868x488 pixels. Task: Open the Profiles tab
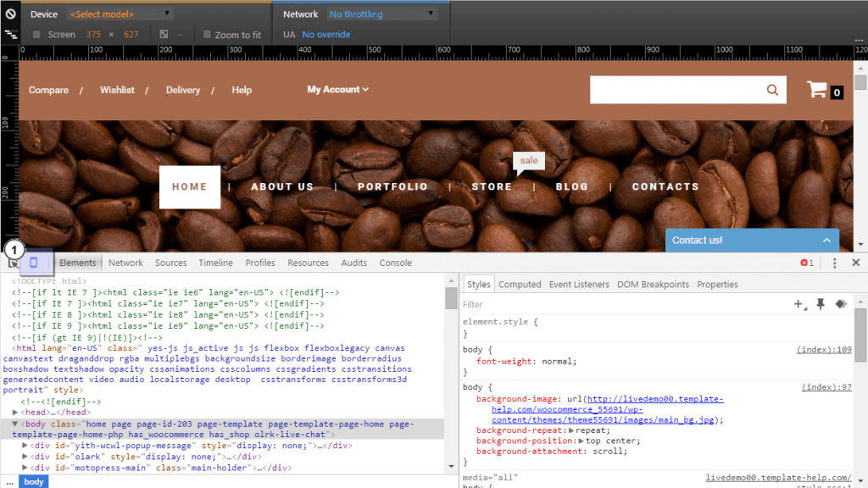(x=260, y=263)
